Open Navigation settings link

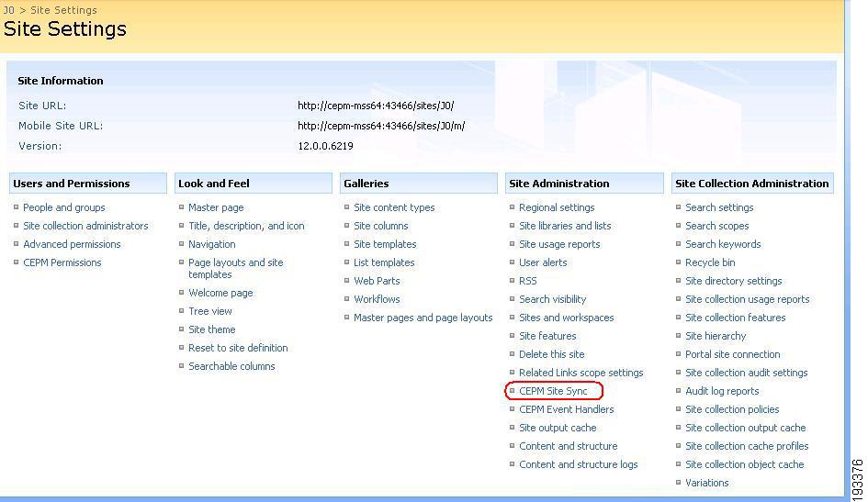(211, 244)
